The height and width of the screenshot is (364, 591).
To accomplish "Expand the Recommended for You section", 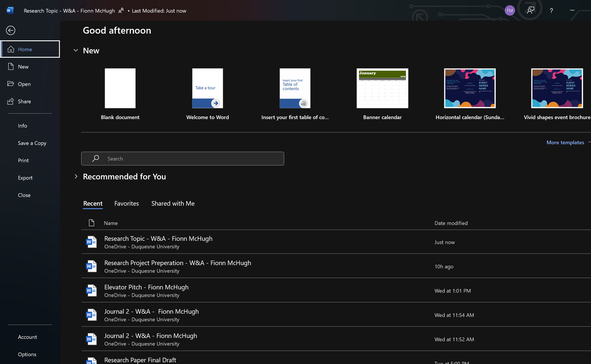I will click(76, 176).
